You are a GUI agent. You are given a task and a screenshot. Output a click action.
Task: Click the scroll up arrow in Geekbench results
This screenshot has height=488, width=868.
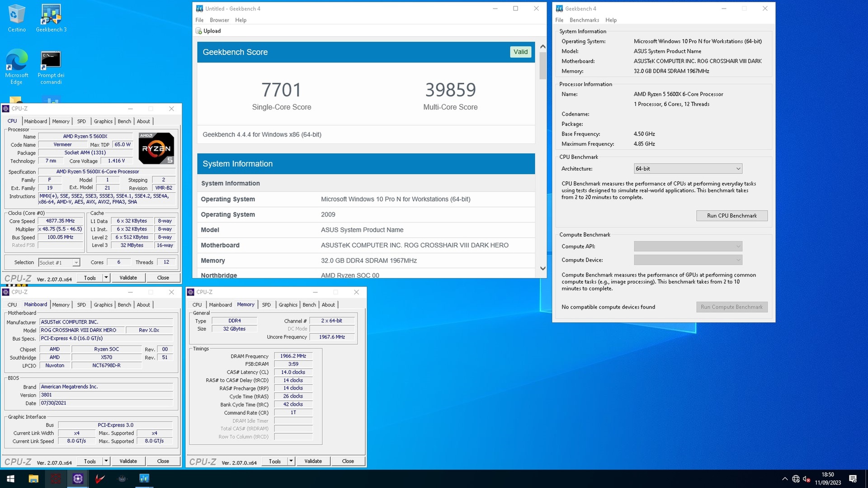pos(543,47)
